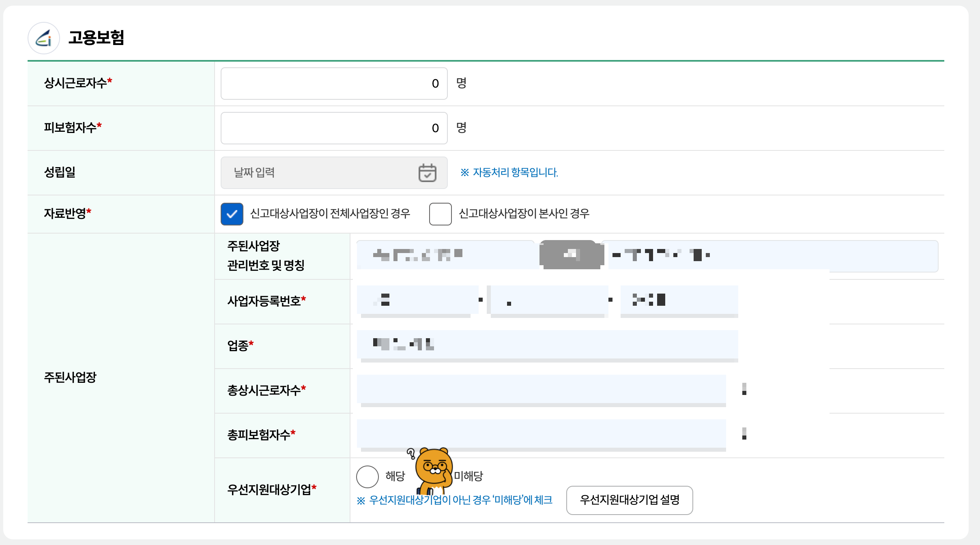Click the 주된사업장 명칭 input field

point(771,255)
